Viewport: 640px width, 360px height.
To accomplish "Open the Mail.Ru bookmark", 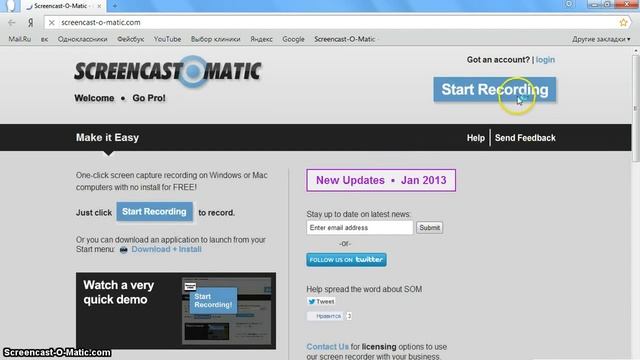I will [x=20, y=39].
